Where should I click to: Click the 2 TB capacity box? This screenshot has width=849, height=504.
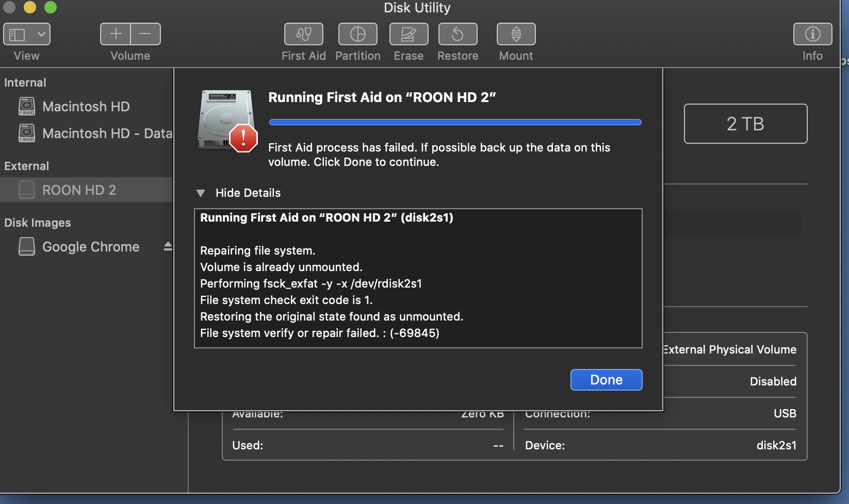click(x=746, y=124)
